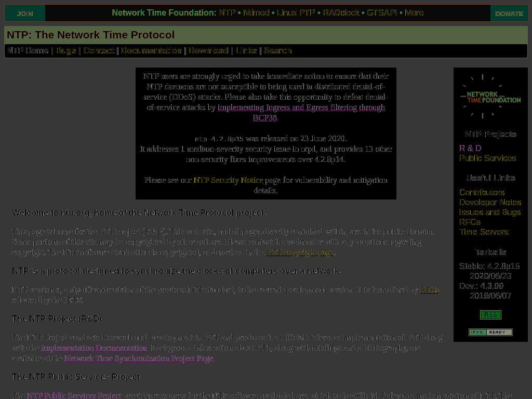Open the GTSAPI link
Viewport: 532px width, 399px height.
pos(382,13)
